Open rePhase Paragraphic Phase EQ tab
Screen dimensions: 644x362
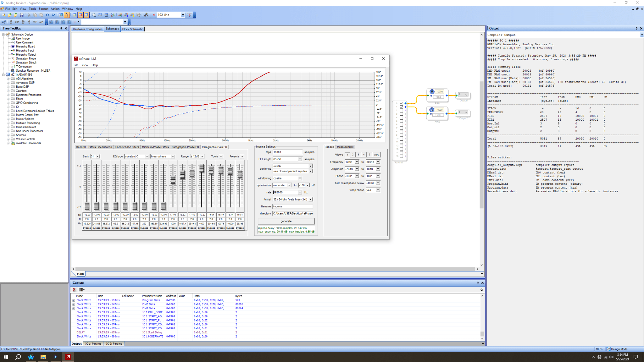coord(185,147)
